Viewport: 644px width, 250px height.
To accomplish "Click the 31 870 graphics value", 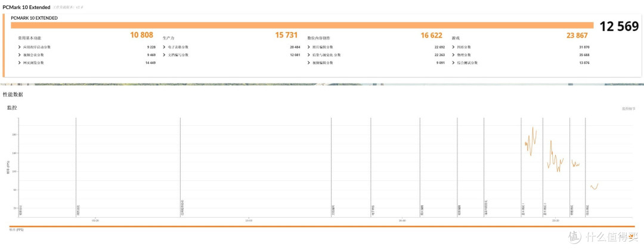I will click(584, 47).
